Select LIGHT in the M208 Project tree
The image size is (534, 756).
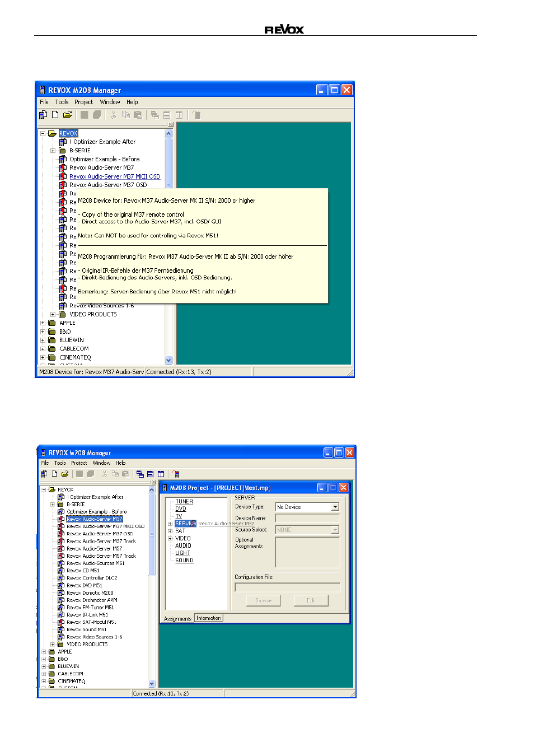tap(182, 553)
